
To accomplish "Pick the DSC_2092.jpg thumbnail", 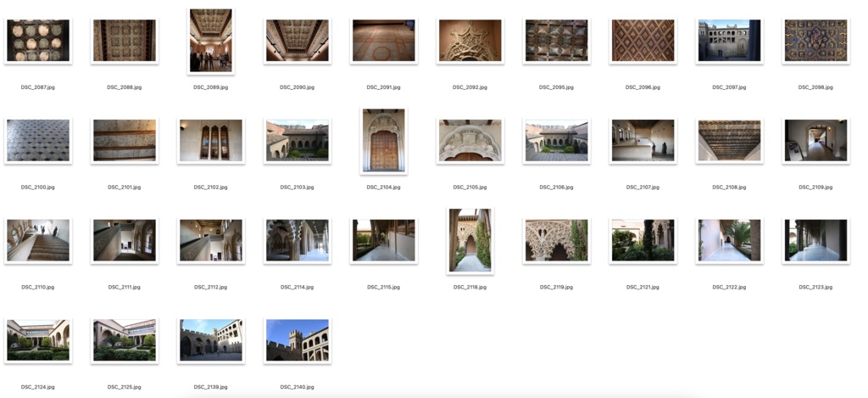I will click(x=470, y=41).
